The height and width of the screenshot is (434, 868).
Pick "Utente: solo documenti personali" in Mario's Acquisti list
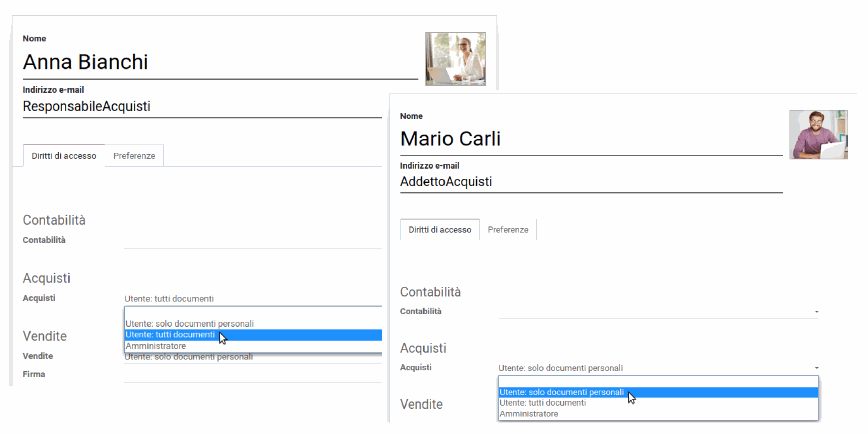(x=561, y=392)
